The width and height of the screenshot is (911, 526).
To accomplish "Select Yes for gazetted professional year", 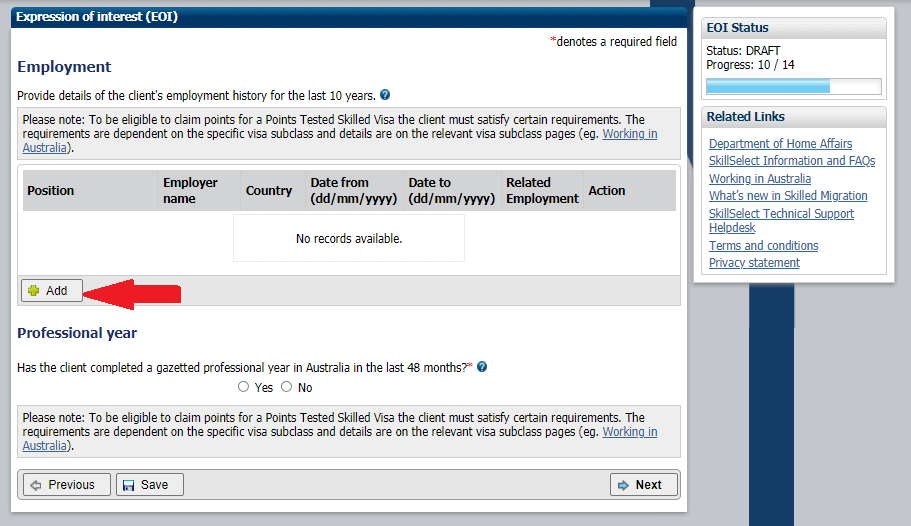I will [244, 387].
